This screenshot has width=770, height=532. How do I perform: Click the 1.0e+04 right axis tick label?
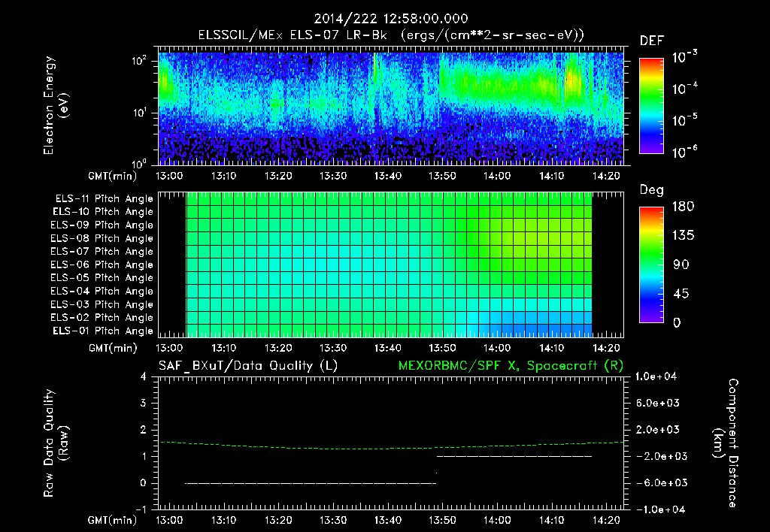click(656, 376)
